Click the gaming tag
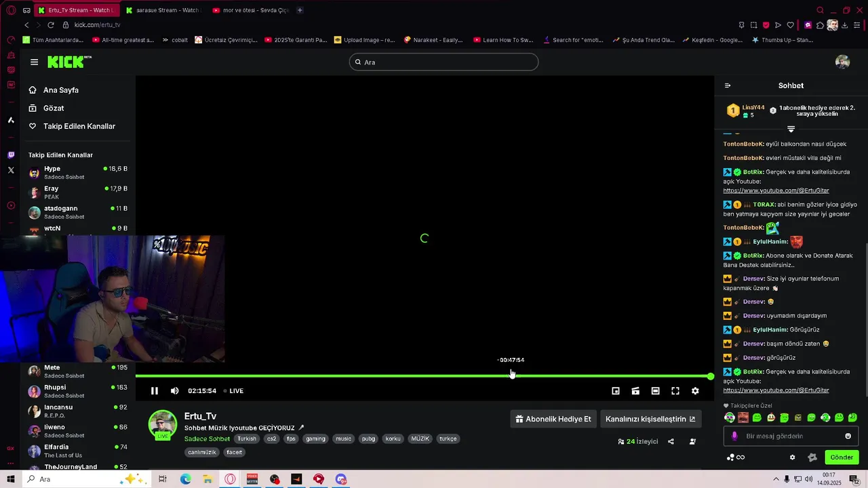The image size is (868, 488). coord(315,439)
